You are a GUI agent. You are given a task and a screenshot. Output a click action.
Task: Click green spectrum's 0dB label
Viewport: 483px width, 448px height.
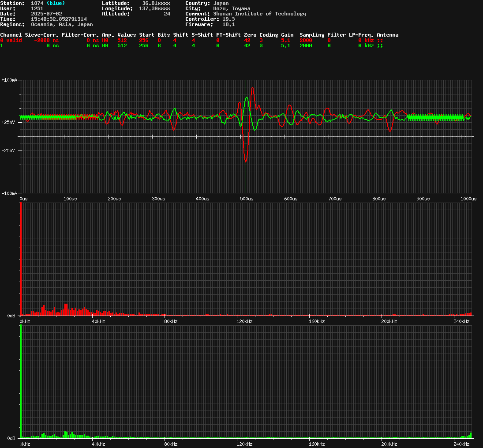pos(11,438)
